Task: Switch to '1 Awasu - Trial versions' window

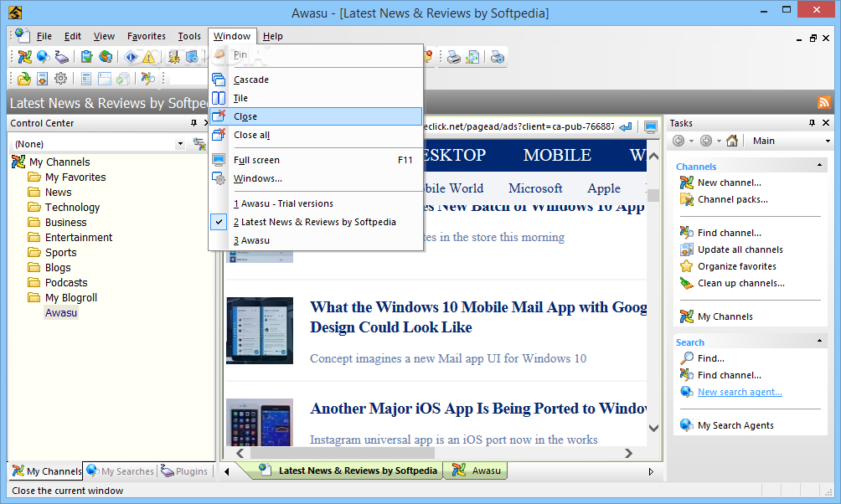Action: (x=315, y=203)
